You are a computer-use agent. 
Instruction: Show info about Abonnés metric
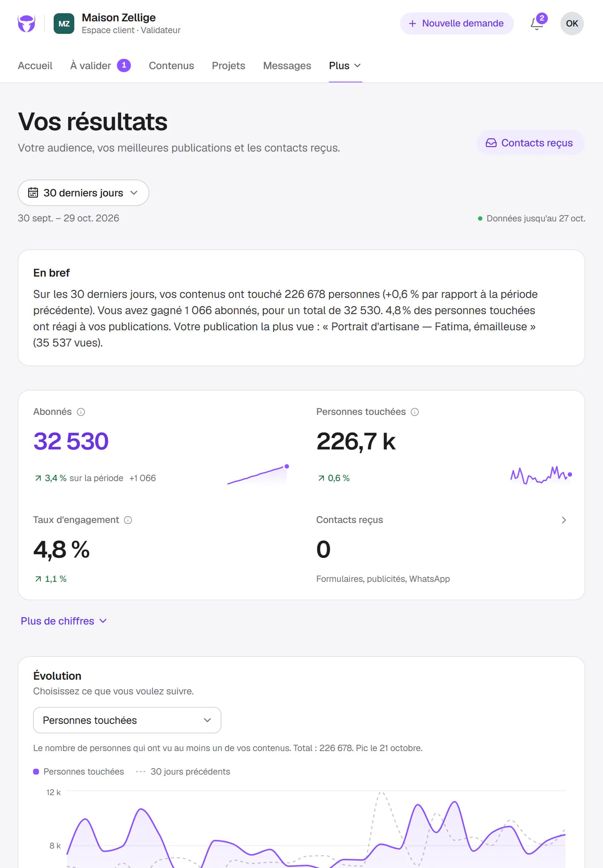click(x=81, y=412)
